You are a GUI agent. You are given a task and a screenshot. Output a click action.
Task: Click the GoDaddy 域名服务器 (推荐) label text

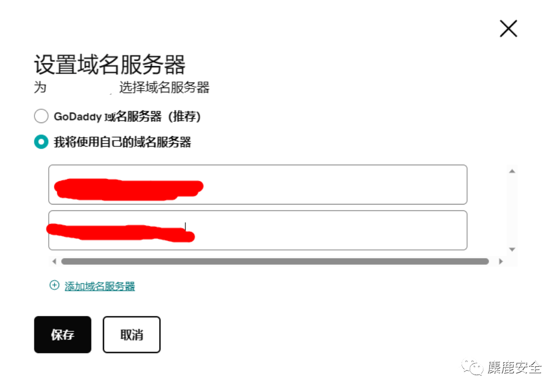tap(127, 116)
